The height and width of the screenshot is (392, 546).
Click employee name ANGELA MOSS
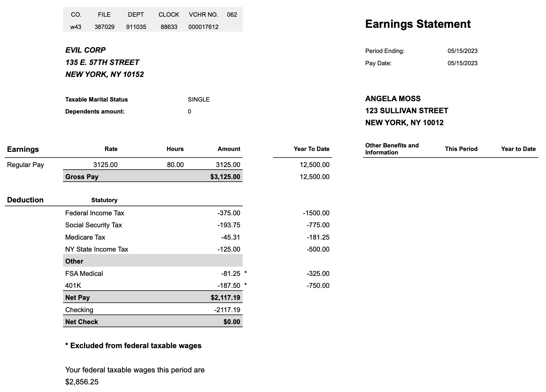[x=393, y=99]
